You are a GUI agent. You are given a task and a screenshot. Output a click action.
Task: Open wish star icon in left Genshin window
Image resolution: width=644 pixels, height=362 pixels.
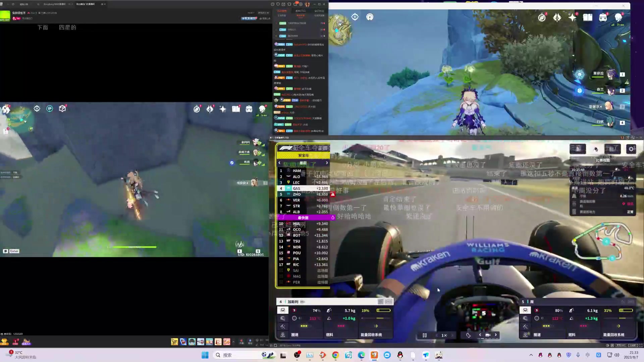coord(223,109)
